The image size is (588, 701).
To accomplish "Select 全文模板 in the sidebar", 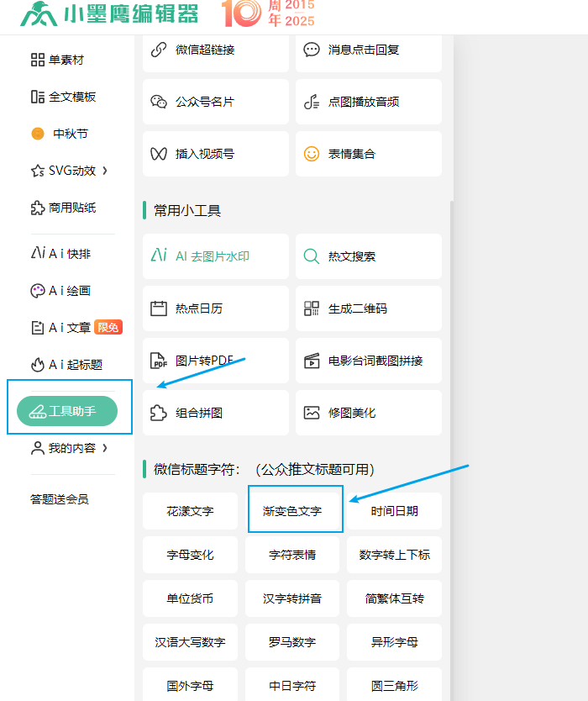I will 64,97.
